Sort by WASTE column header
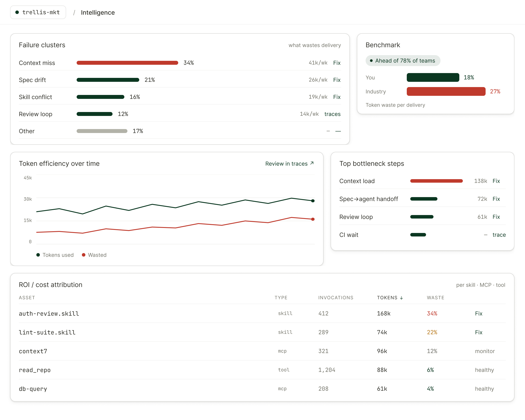The width and height of the screenshot is (525, 420). 435,297
